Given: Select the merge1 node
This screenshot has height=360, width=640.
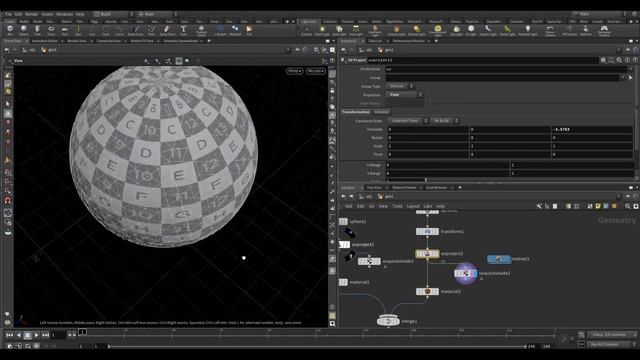Looking at the screenshot, I should pyautogui.click(x=388, y=321).
